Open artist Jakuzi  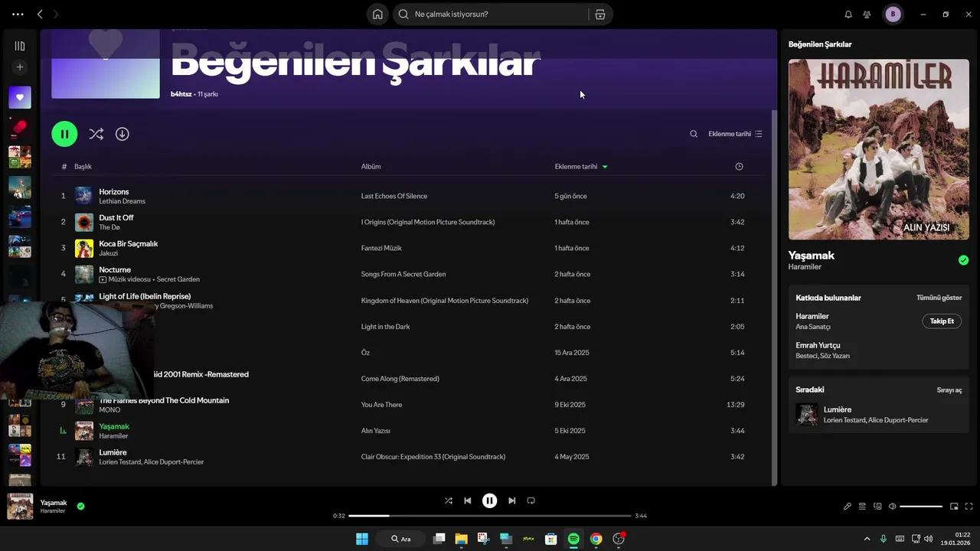[x=108, y=253]
